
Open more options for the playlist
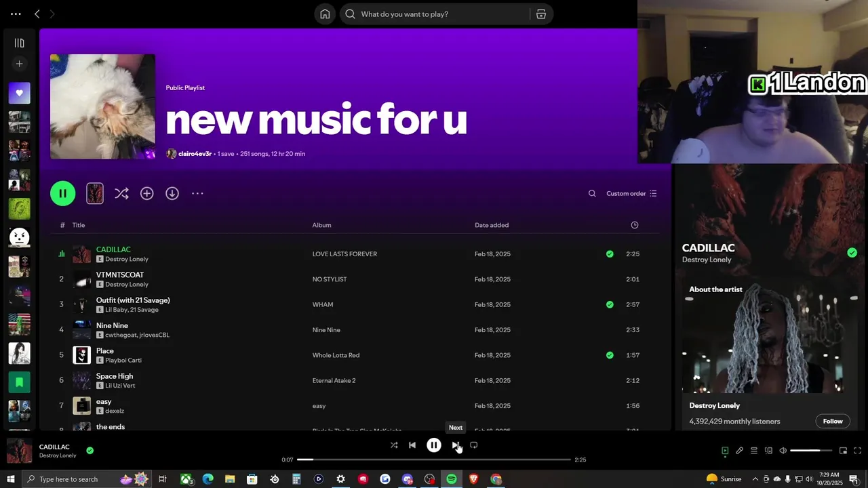[x=197, y=193]
